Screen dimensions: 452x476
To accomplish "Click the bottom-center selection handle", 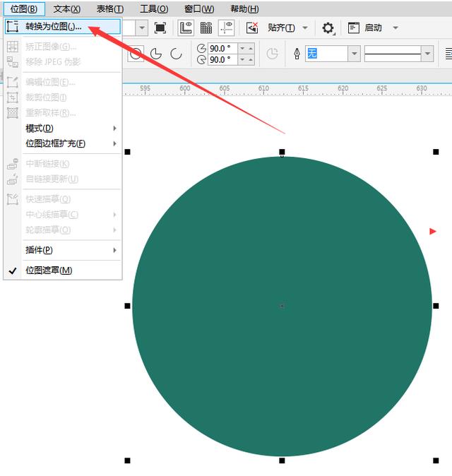I will pyautogui.click(x=282, y=460).
